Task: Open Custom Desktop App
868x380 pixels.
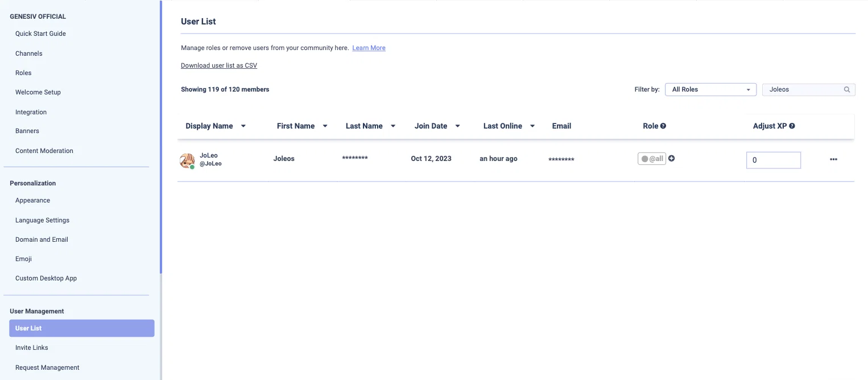Action: pos(46,278)
